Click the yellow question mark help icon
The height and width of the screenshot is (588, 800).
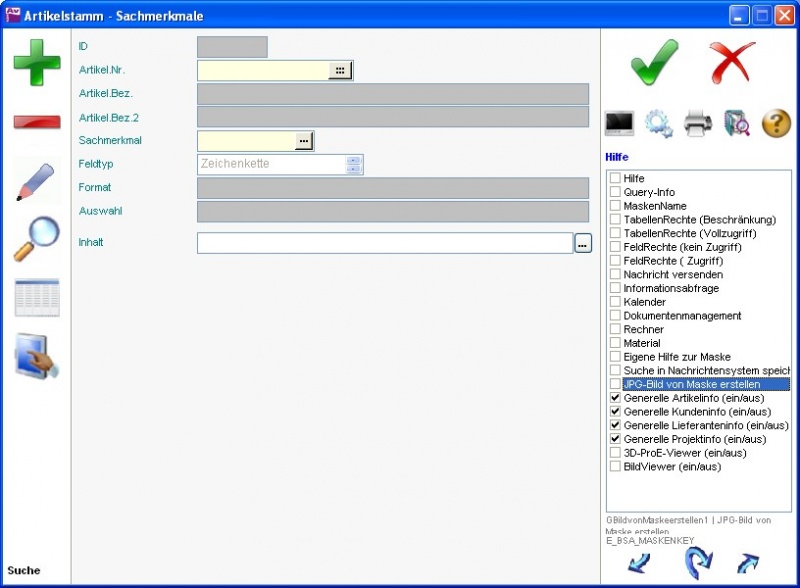[x=776, y=123]
